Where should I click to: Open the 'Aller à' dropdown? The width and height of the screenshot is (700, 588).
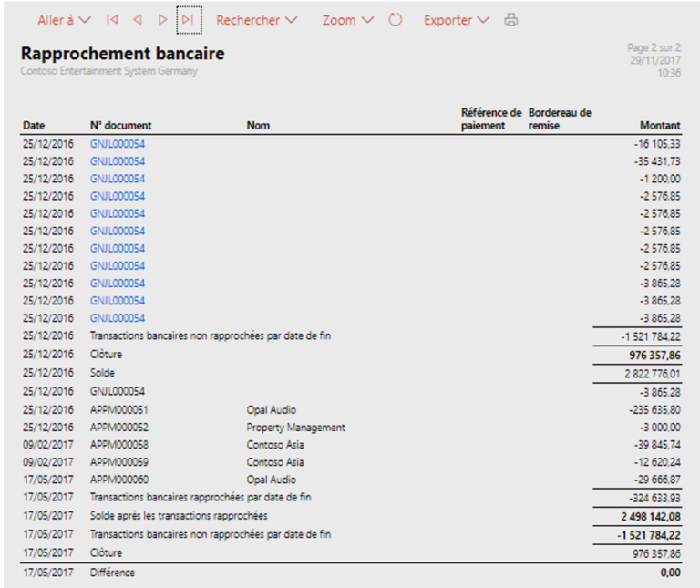pos(64,19)
